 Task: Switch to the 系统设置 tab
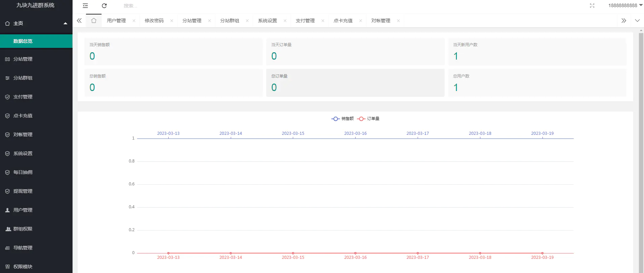(x=267, y=21)
